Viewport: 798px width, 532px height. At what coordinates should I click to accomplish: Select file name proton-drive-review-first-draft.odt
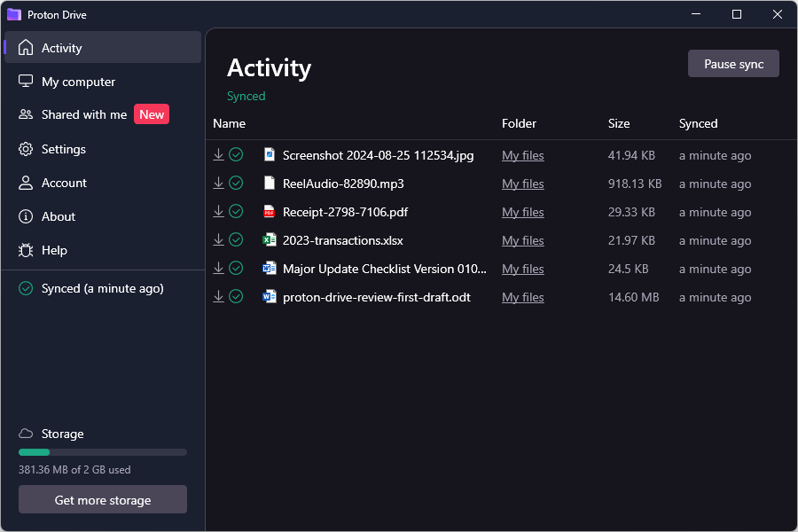pyautogui.click(x=377, y=297)
